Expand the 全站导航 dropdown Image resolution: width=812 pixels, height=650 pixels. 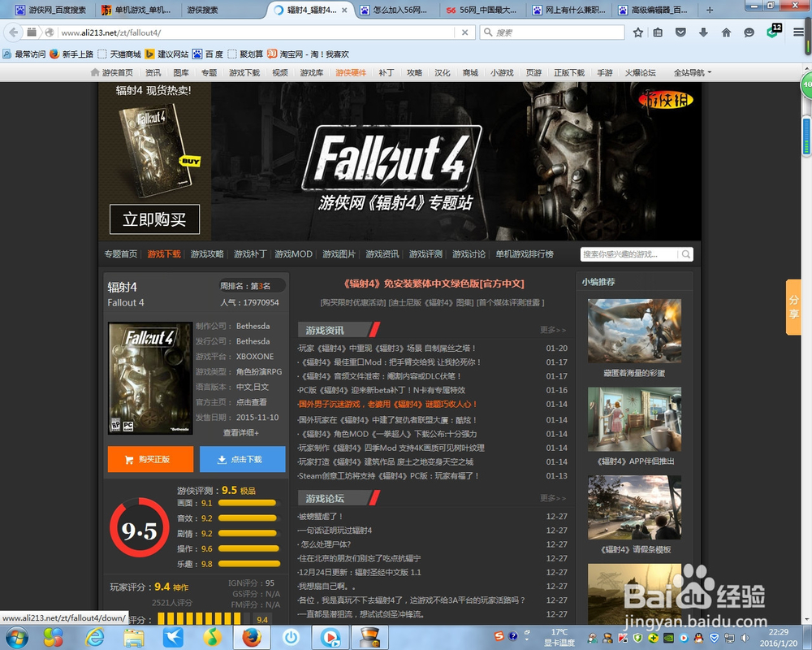693,72
